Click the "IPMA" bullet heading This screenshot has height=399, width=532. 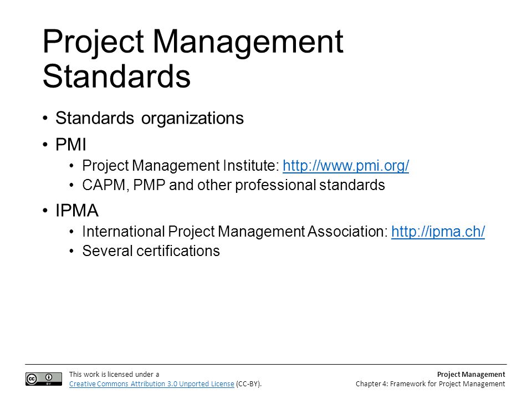click(x=77, y=211)
